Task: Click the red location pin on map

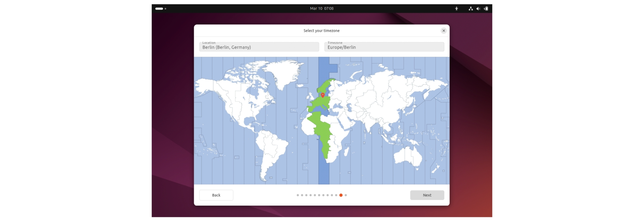Action: [323, 95]
